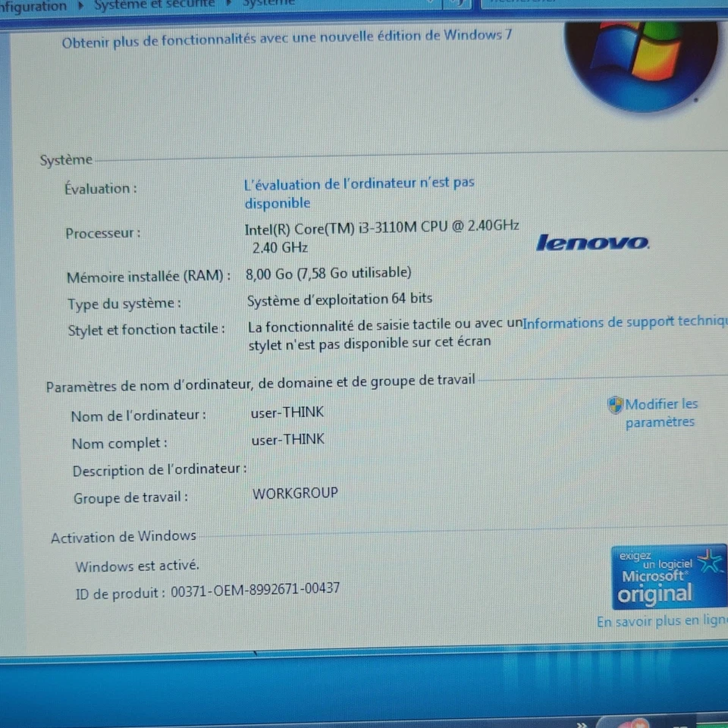Select full name user-THINK next to Nom complet
728x728 pixels.
coord(288,439)
